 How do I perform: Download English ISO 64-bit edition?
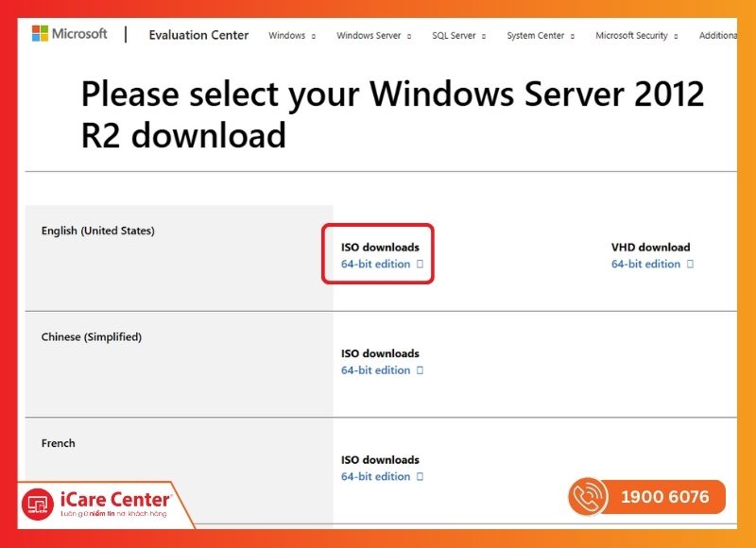(375, 265)
